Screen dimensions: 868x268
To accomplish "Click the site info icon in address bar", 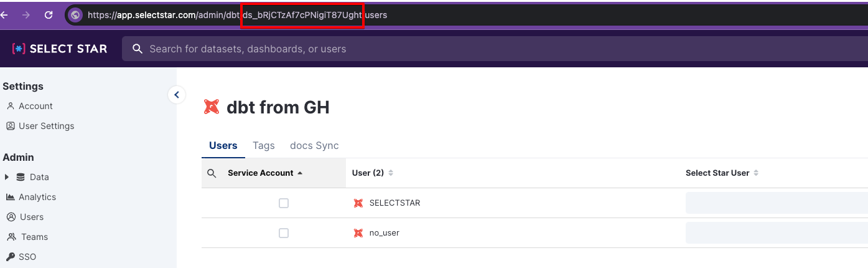I will [75, 15].
